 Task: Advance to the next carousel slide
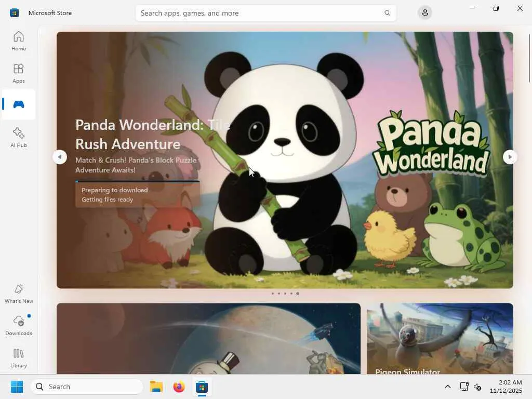(x=510, y=157)
